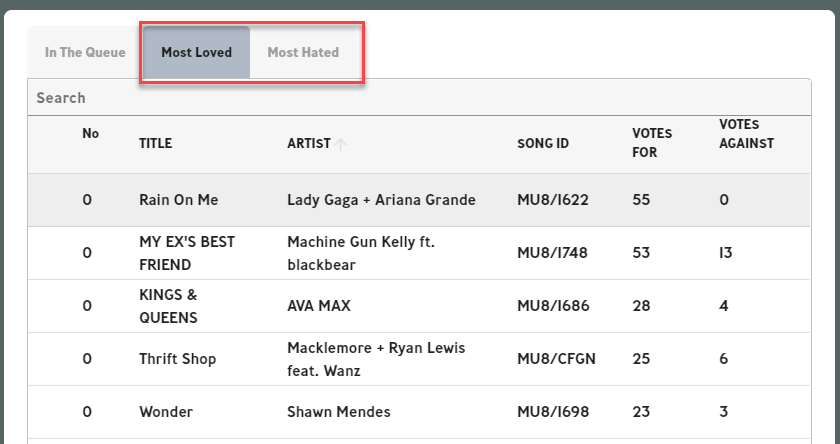Viewport: 840px width, 444px height.
Task: Click the VOTES AGAINST column header
Action: click(746, 134)
